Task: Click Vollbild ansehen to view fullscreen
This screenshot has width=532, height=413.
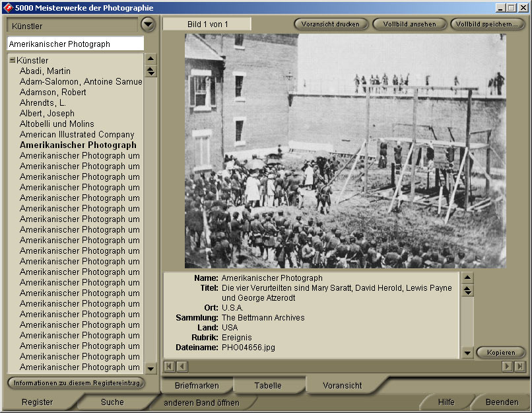Action: coord(409,24)
